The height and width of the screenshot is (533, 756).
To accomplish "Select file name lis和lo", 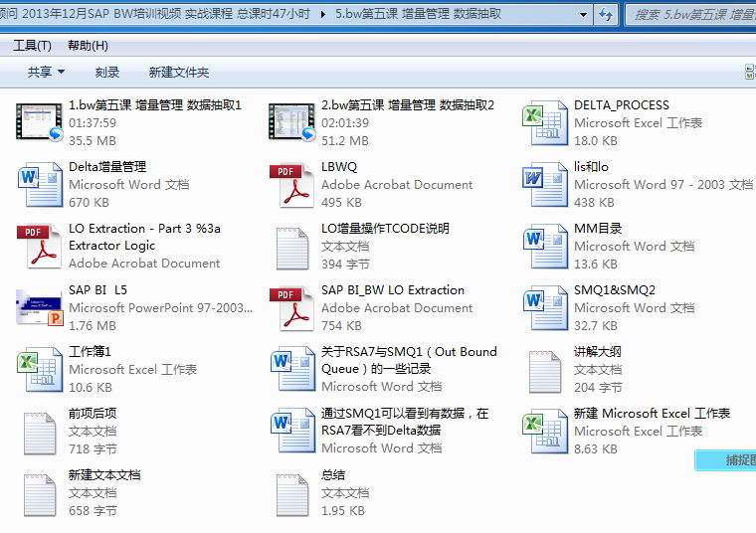I will [591, 167].
